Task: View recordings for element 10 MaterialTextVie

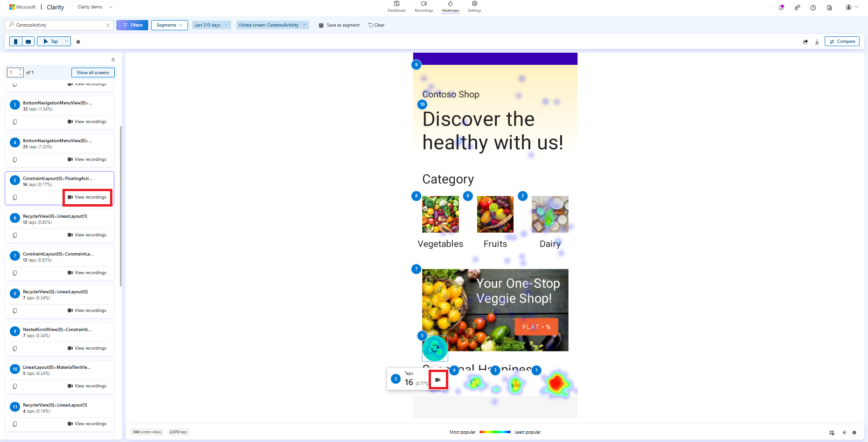Action: pyautogui.click(x=87, y=386)
